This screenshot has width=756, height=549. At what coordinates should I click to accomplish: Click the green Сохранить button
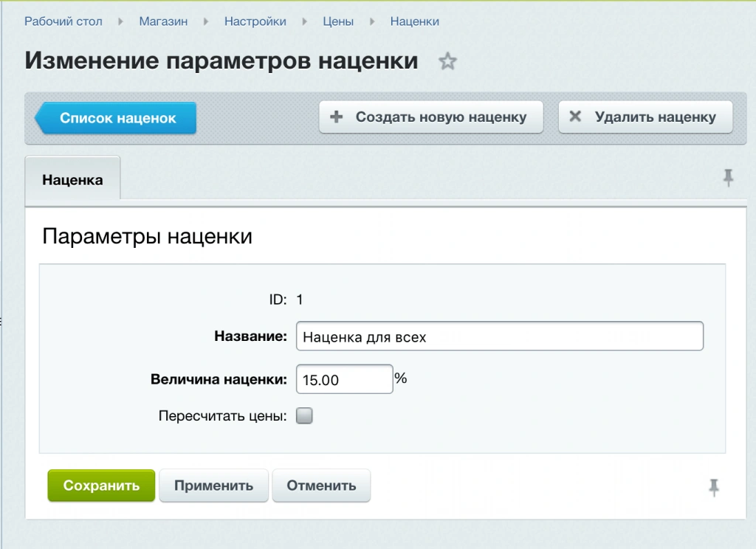click(101, 486)
